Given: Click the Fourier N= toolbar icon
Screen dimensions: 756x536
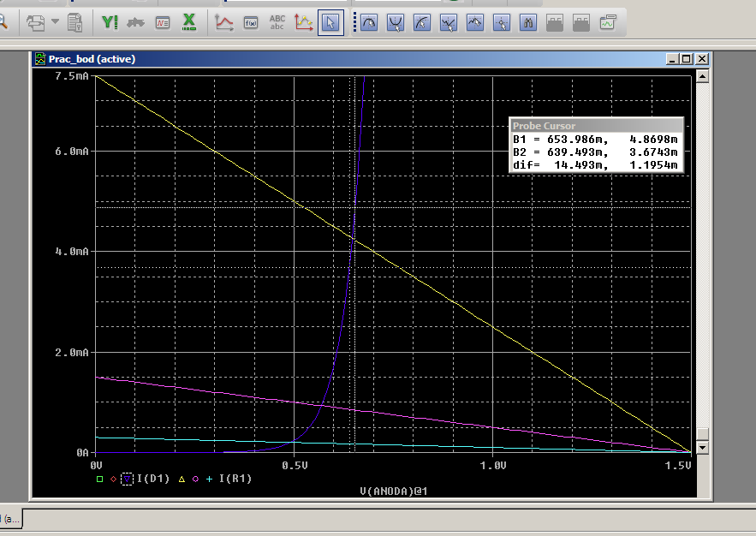Looking at the screenshot, I should tap(163, 22).
